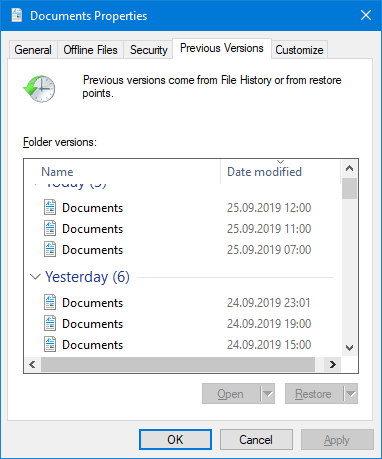Viewport: 382px width, 459px height.
Task: Click the Documents icon dated 24.09.2019 15:00
Action: (50, 344)
